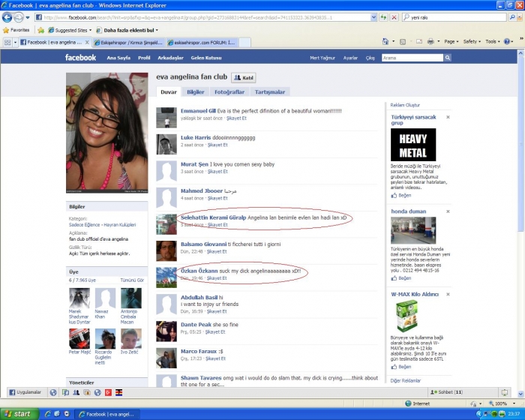Open Gelen Kutusu inbox link
Image resolution: width=525 pixels, height=420 pixels.
tap(206, 58)
